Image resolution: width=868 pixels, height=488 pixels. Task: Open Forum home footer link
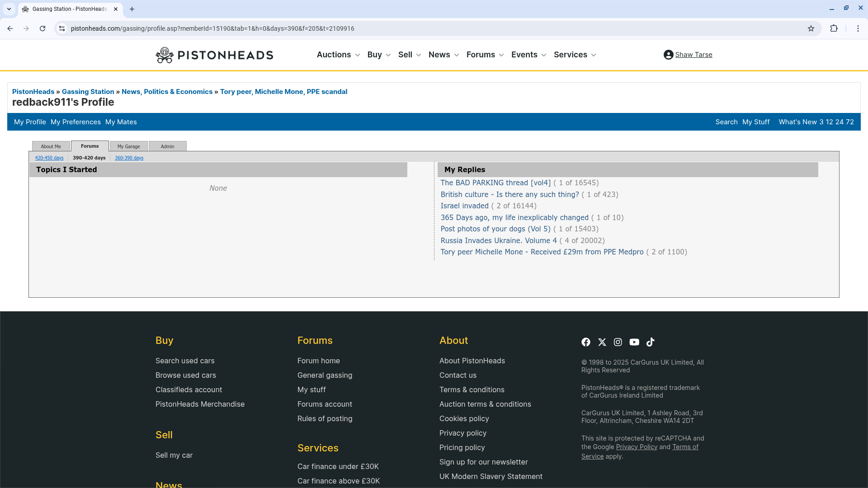tap(319, 361)
